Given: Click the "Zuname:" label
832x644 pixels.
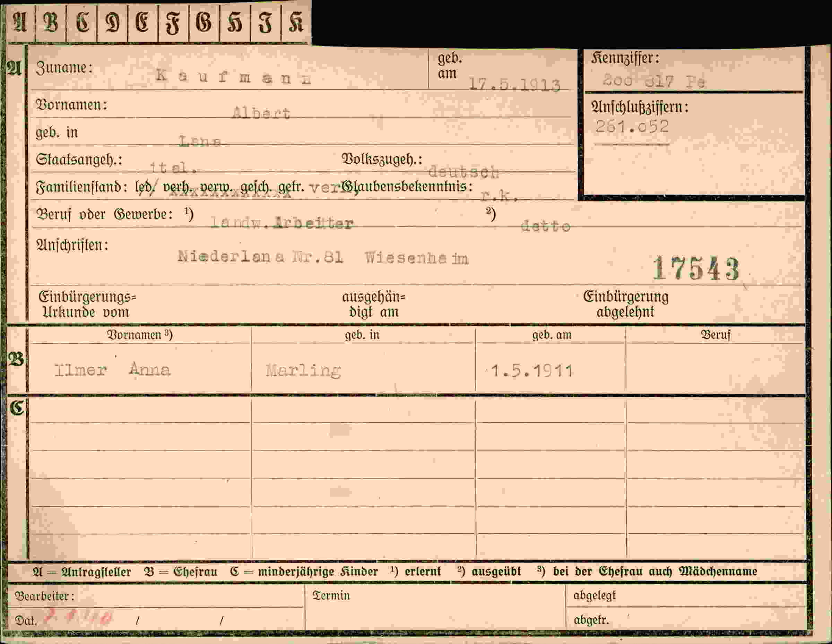Looking at the screenshot, I should point(64,68).
